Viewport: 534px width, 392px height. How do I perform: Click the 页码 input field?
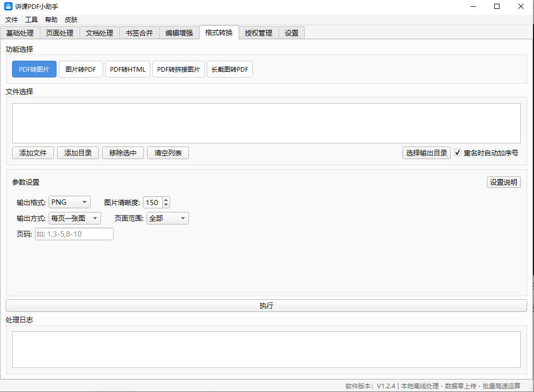tap(74, 234)
